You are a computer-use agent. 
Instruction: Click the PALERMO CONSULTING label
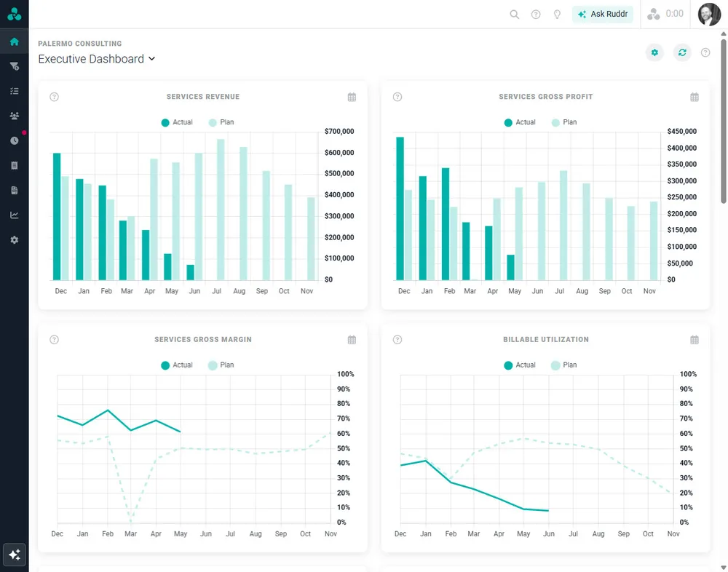(x=80, y=44)
